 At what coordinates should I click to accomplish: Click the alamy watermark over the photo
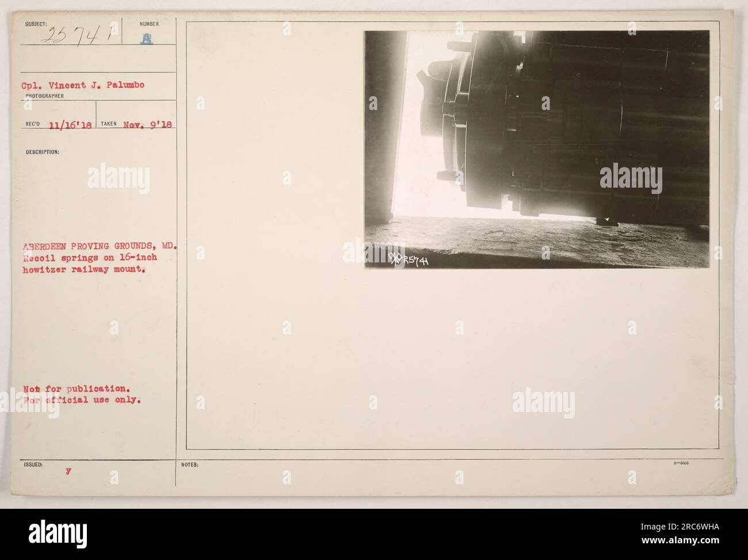(630, 178)
